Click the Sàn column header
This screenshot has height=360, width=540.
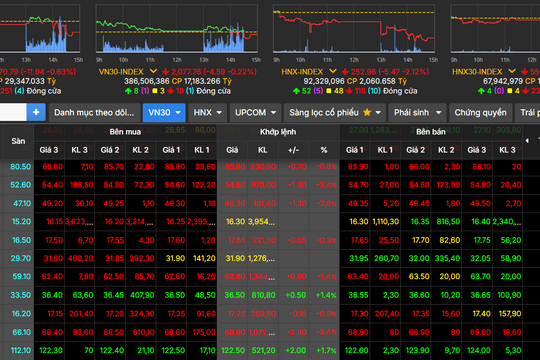click(x=18, y=141)
